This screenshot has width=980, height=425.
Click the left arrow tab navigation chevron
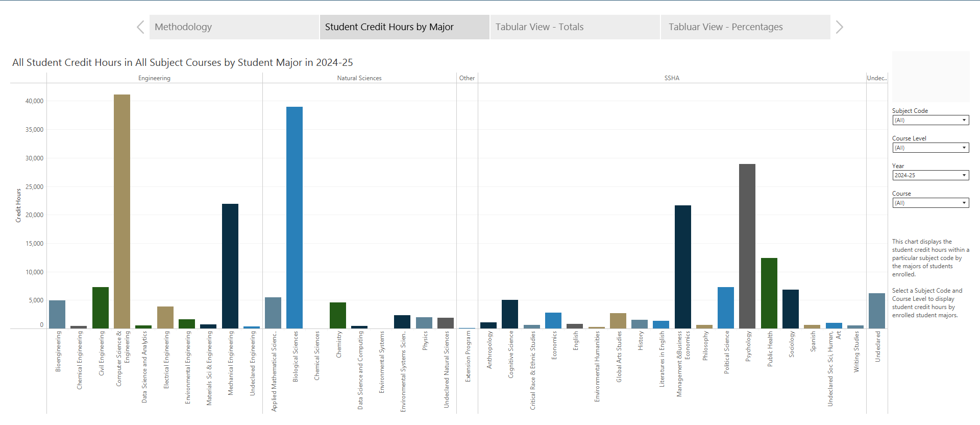pos(140,27)
